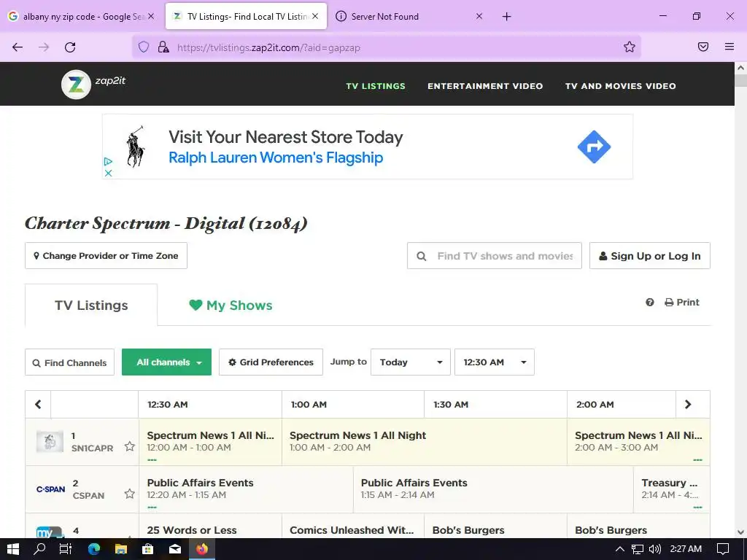Image resolution: width=747 pixels, height=560 pixels.
Task: Open Mail app from taskbar
Action: tap(175, 549)
